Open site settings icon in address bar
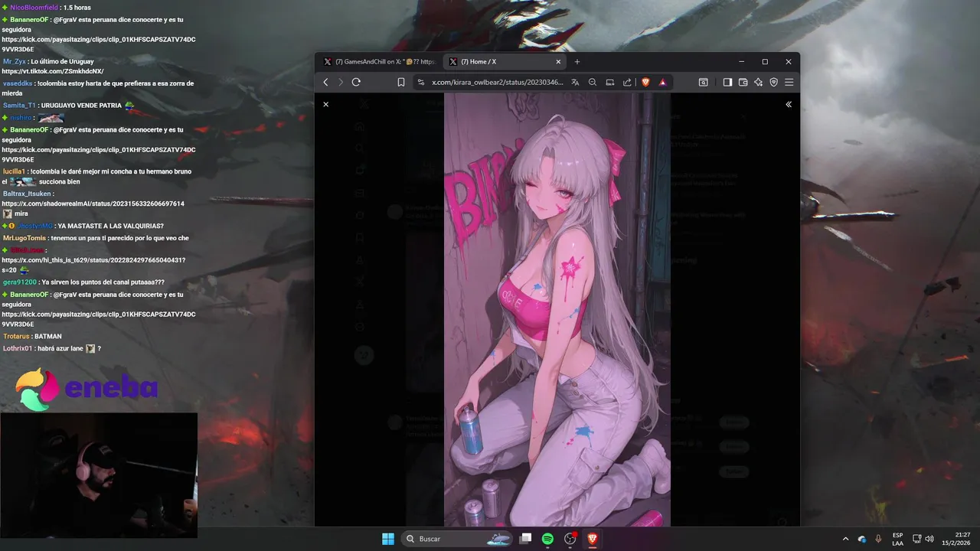Screen dimensions: 980x551 click(420, 82)
